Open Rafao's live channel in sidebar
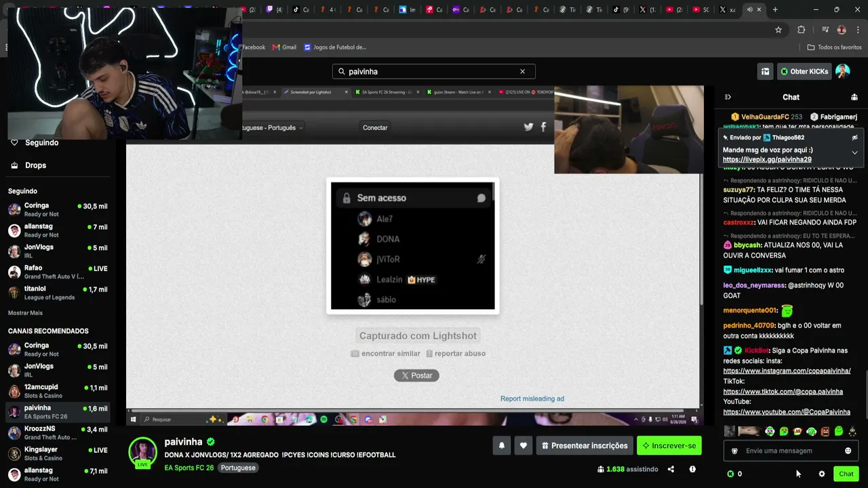This screenshot has height=488, width=868. tap(58, 272)
